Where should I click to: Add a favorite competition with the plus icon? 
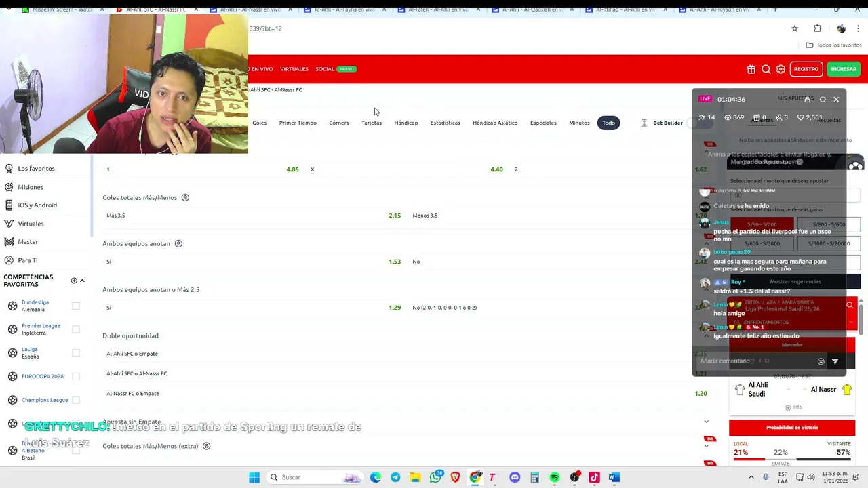tap(74, 281)
